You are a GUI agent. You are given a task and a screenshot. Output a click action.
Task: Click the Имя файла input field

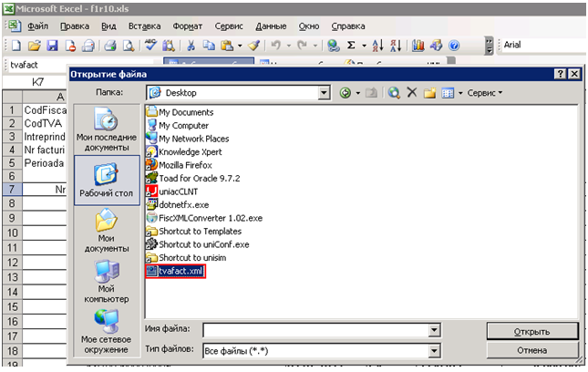click(315, 330)
